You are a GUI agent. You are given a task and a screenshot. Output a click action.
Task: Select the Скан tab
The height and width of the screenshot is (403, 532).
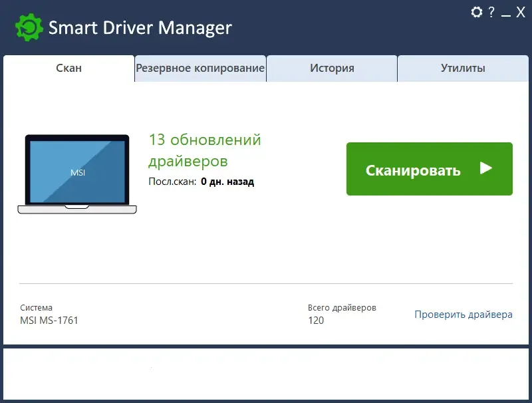[x=68, y=67]
